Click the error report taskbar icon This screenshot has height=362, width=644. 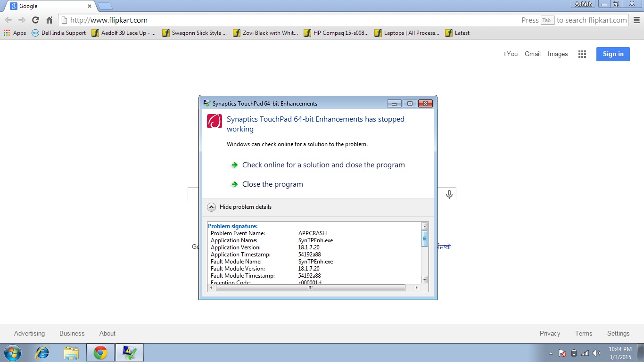129,353
